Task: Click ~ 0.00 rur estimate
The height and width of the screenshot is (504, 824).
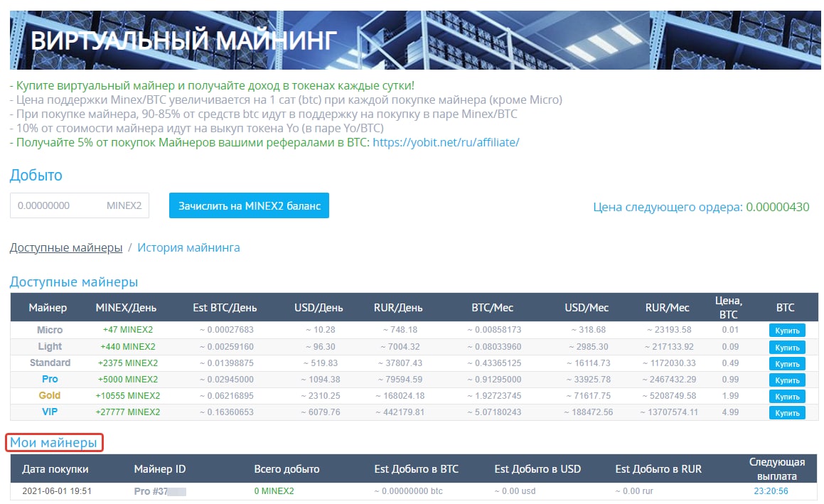Action: tap(634, 491)
